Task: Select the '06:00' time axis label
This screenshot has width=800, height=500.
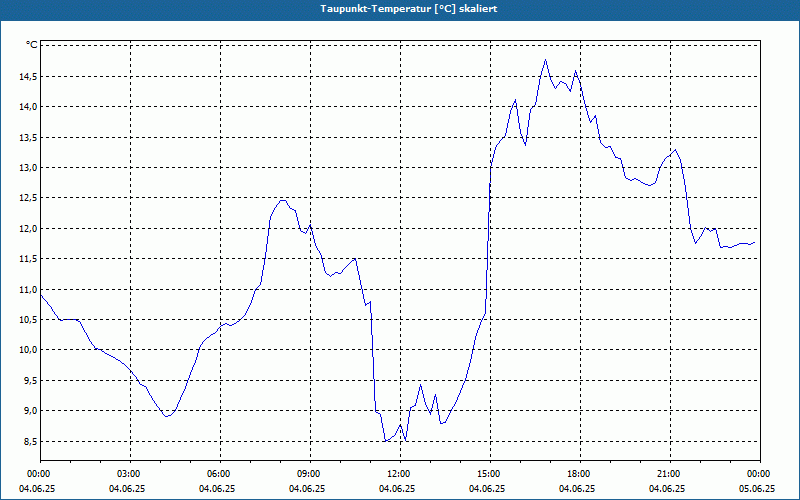Action: [x=218, y=474]
